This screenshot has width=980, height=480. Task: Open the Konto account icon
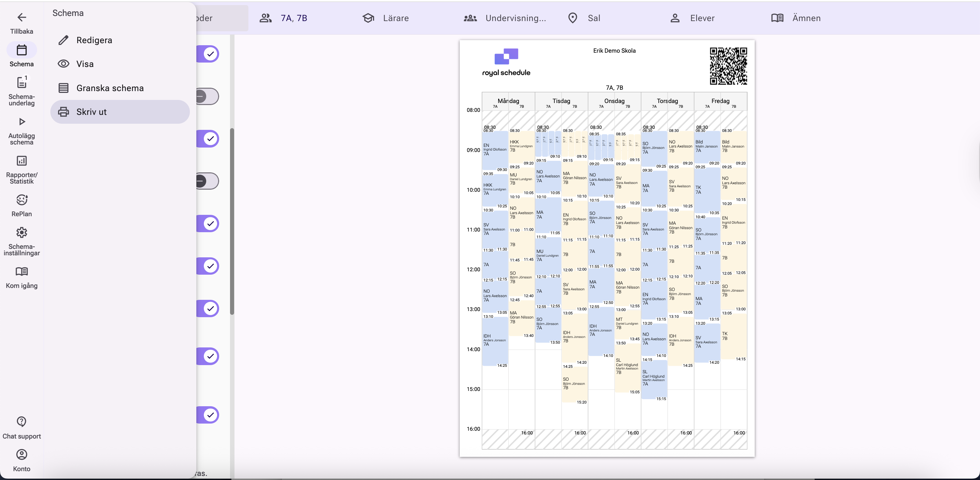[x=22, y=455]
